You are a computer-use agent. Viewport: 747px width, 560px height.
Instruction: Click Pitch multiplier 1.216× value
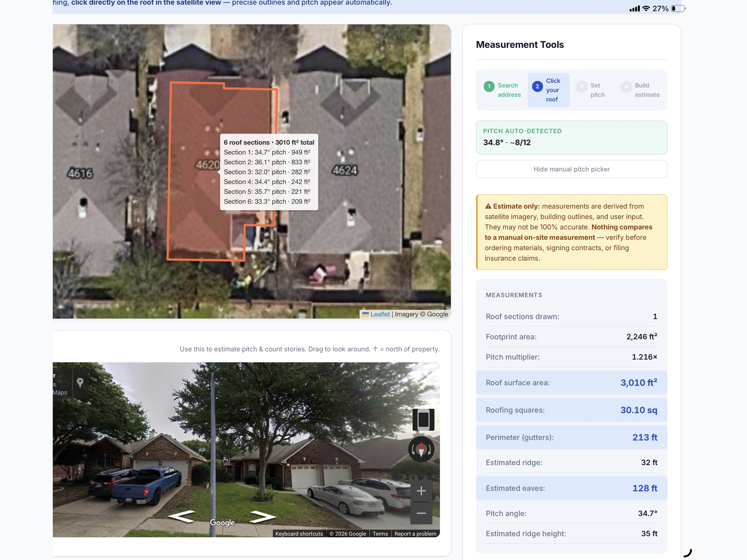click(644, 357)
